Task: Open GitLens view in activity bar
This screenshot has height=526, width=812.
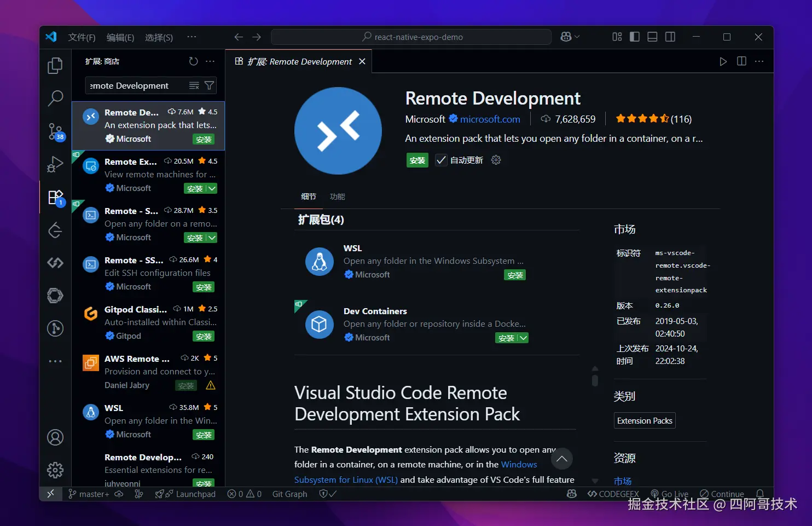Action: (55, 328)
